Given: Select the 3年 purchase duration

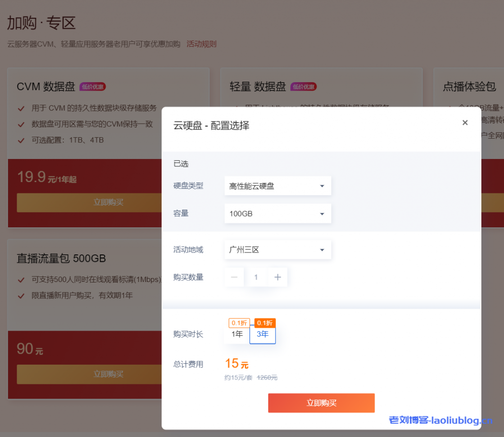Looking at the screenshot, I should click(262, 335).
